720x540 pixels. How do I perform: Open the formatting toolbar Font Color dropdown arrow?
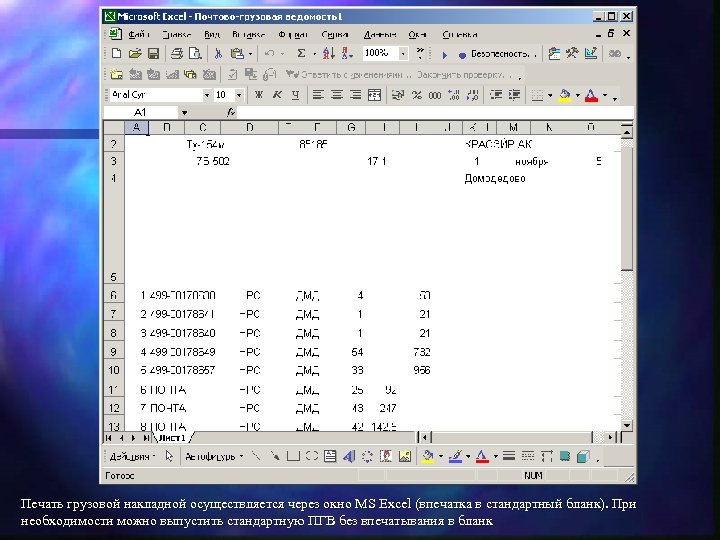click(x=605, y=95)
